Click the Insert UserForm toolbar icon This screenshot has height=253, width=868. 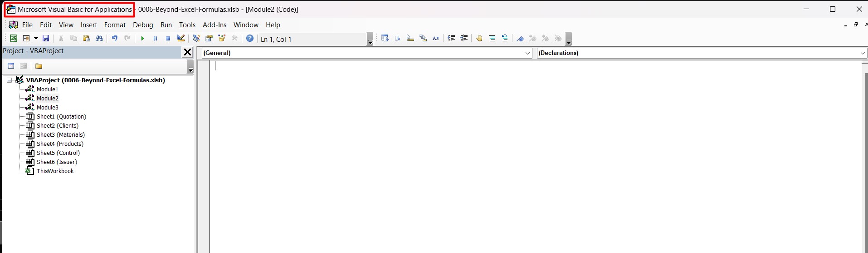(26, 39)
